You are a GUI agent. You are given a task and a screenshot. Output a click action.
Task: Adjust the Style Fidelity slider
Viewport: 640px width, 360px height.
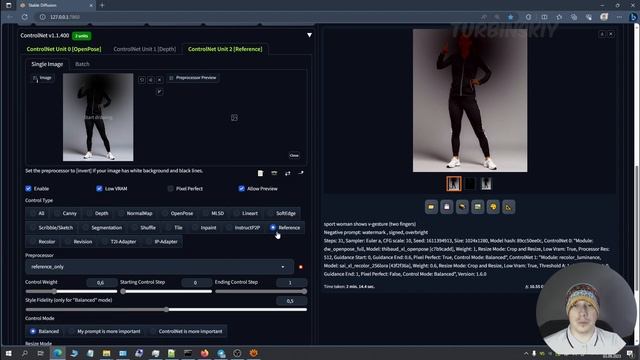[x=166, y=309]
